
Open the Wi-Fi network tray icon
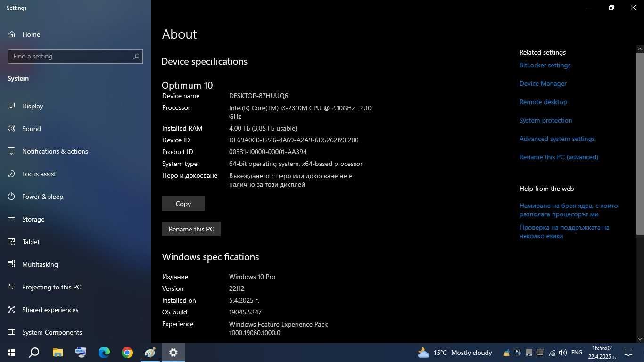click(x=552, y=353)
